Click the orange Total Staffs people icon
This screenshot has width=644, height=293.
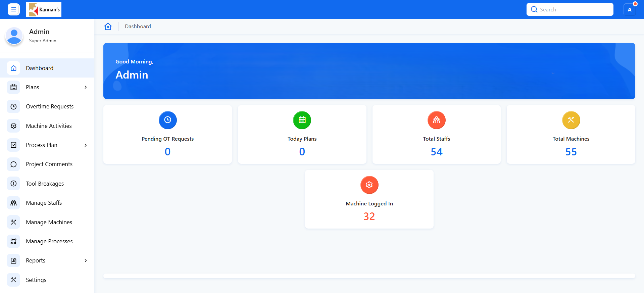(437, 120)
